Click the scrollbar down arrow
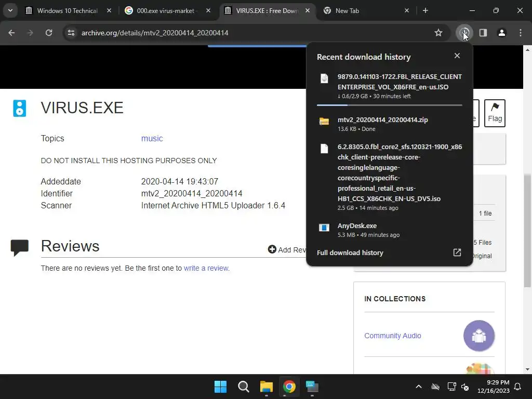Viewport: 532px width, 399px height. point(527,369)
